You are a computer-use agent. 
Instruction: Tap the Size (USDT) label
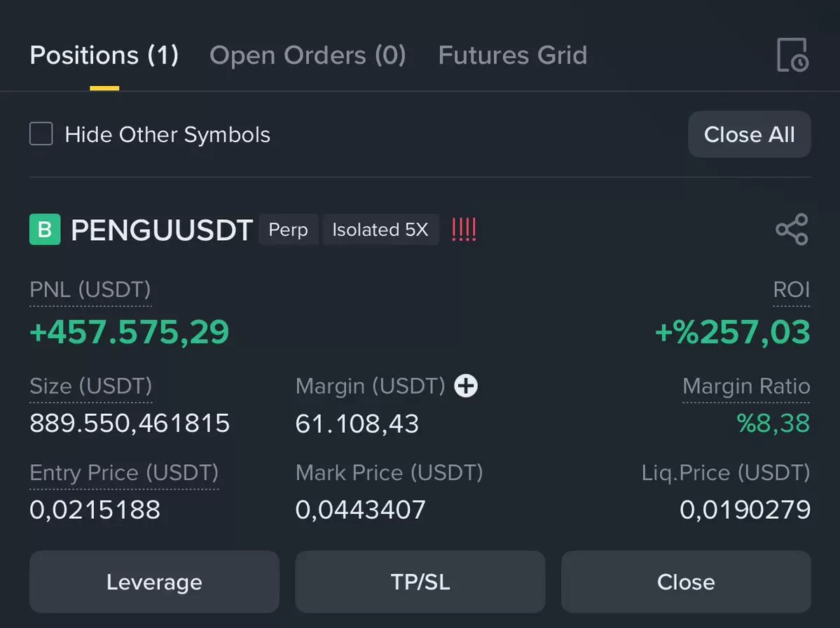coord(90,386)
